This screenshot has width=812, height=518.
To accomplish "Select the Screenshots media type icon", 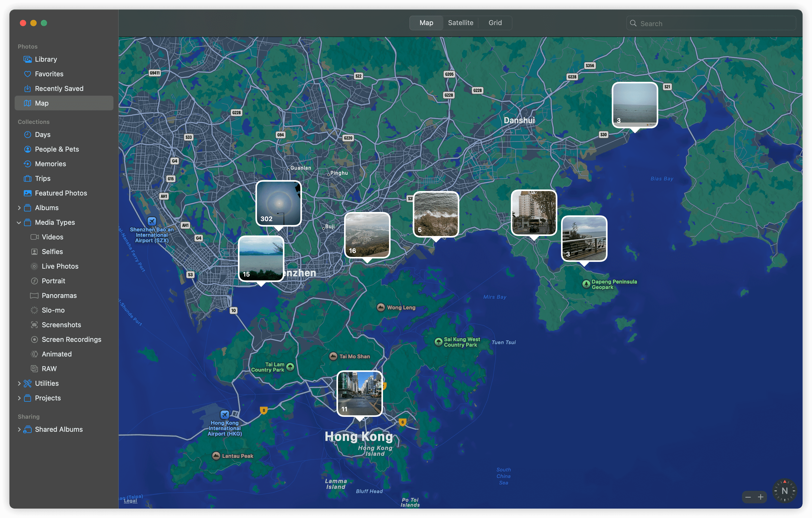I will click(x=35, y=325).
